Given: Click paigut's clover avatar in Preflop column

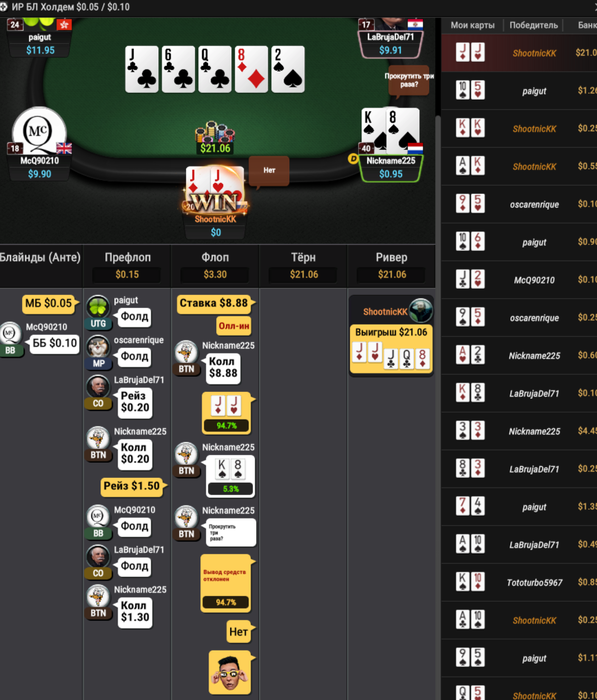Looking at the screenshot, I should click(98, 306).
